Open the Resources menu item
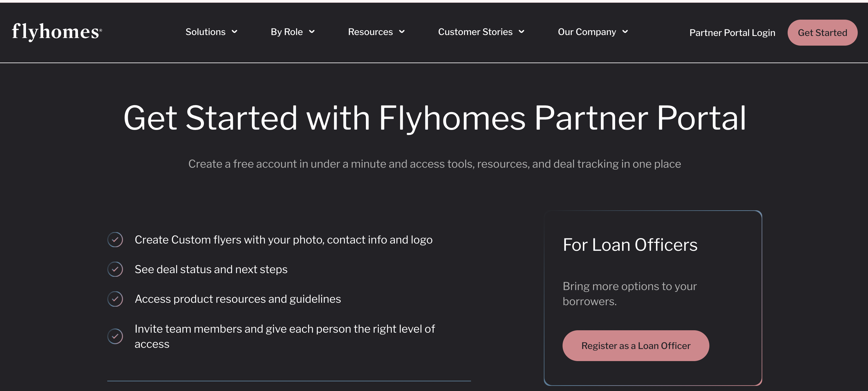868x391 pixels. (x=370, y=32)
